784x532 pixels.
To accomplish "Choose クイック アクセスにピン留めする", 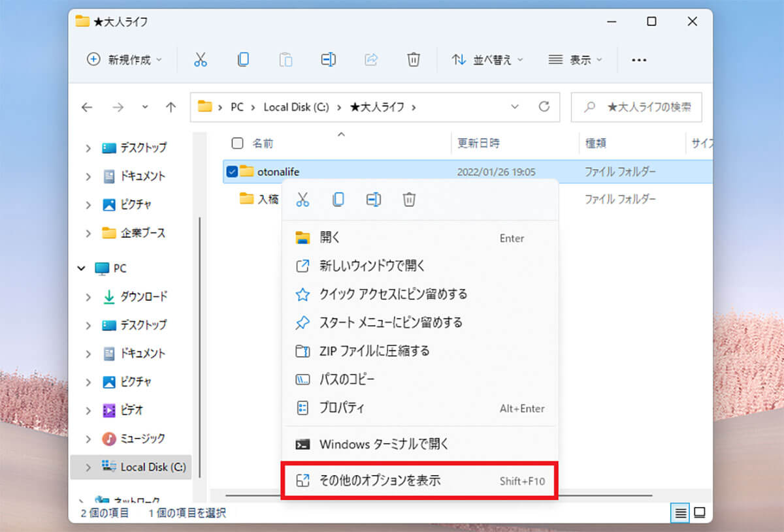I will tap(419, 294).
